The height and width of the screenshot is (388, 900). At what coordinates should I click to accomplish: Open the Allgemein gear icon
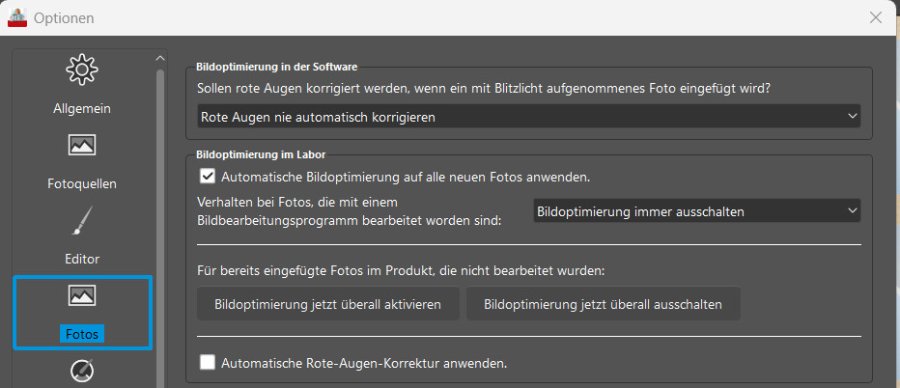tap(82, 69)
